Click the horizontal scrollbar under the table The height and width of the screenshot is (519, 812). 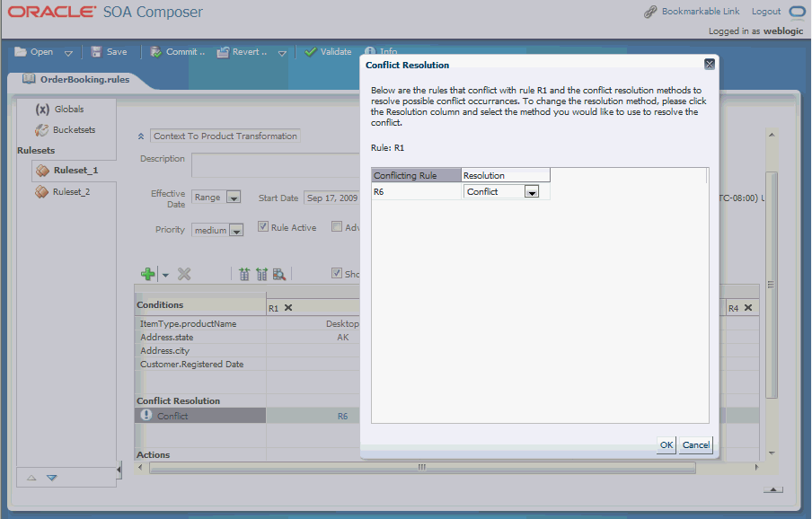422,467
